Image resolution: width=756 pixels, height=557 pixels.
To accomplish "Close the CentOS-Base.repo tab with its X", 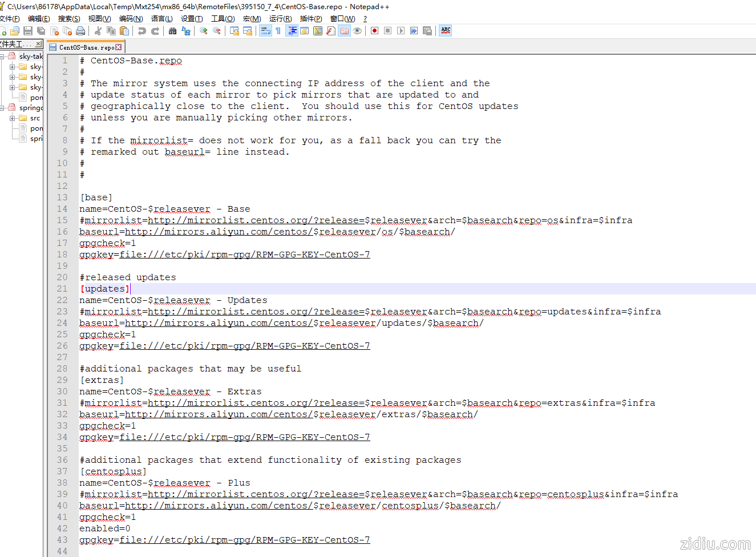I will (119, 47).
